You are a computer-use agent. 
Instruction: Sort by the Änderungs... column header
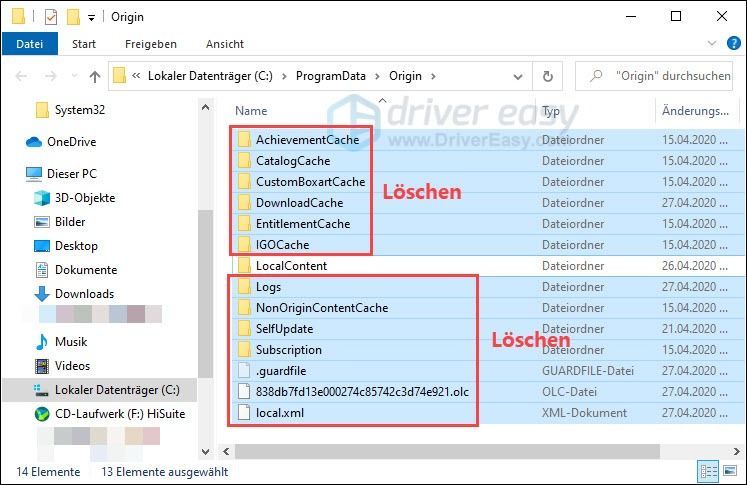(x=695, y=111)
